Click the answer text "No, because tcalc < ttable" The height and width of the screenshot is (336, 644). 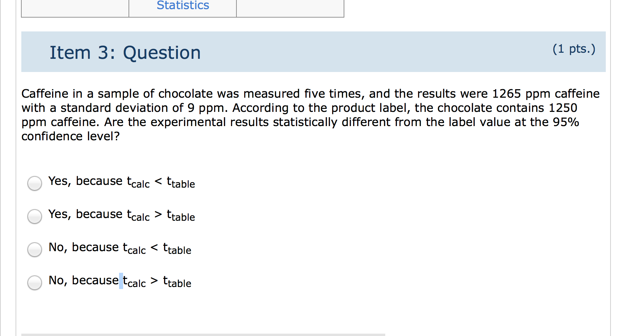click(x=120, y=248)
